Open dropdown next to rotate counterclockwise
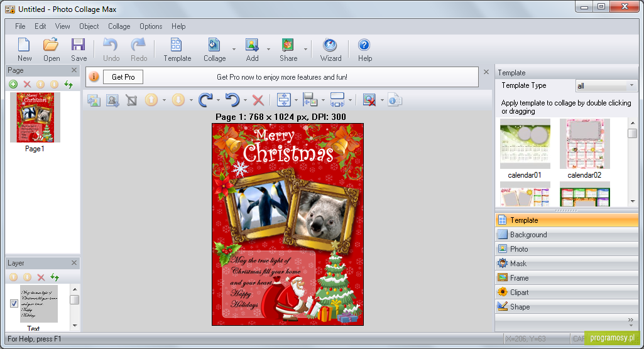 245,100
